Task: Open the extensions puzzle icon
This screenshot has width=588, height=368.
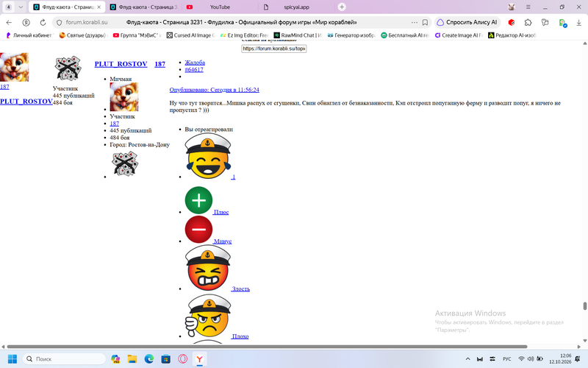Action: pos(528,23)
